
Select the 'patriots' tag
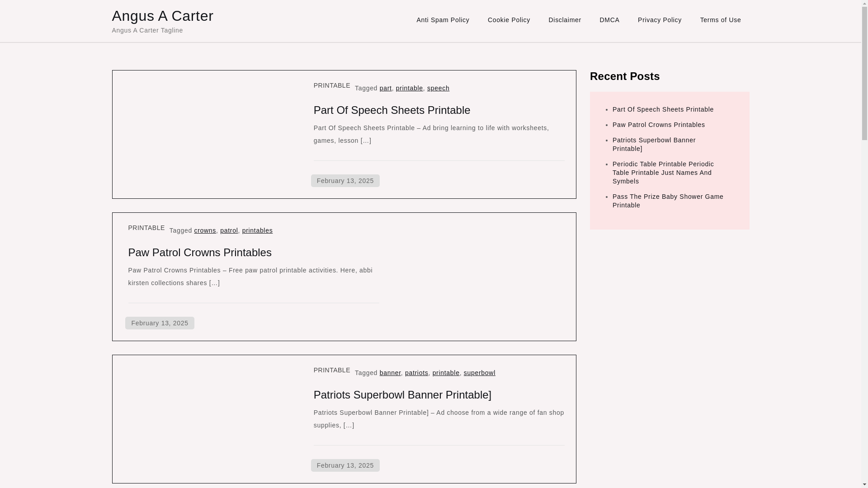point(416,373)
